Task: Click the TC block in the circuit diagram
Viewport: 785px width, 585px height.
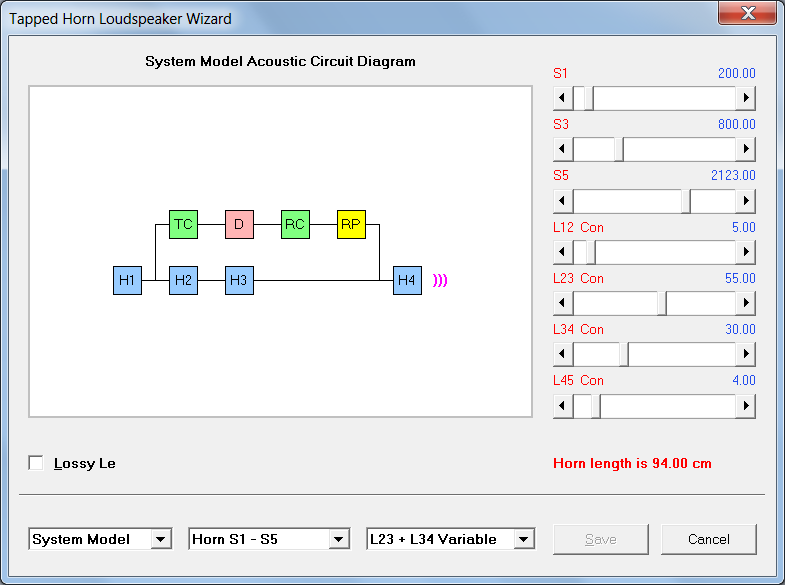Action: click(x=183, y=224)
